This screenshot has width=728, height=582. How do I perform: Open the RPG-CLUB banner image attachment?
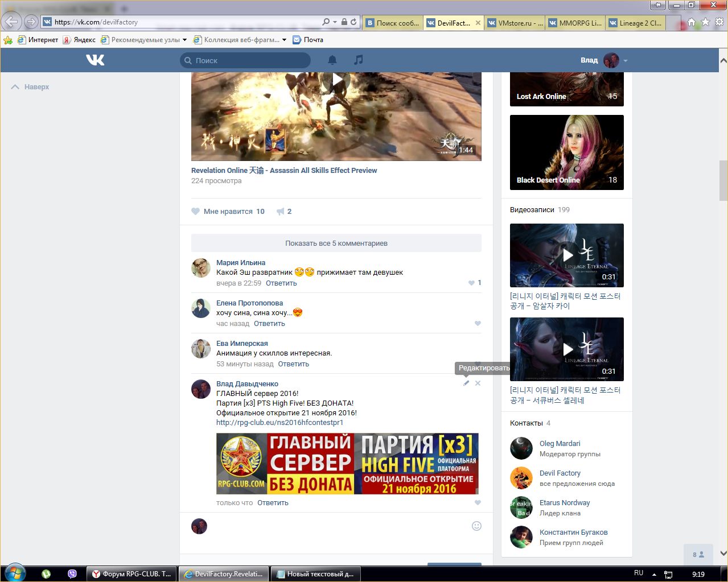coord(347,464)
